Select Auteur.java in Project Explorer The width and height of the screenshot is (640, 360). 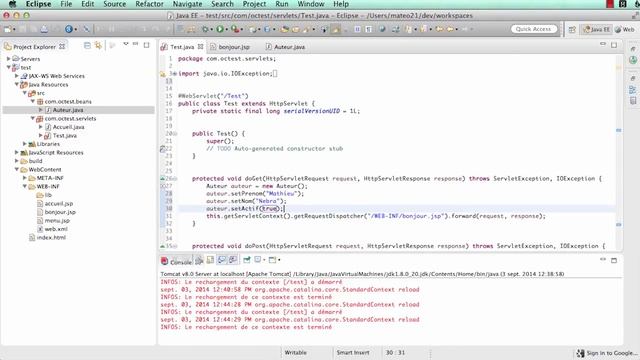click(x=68, y=110)
